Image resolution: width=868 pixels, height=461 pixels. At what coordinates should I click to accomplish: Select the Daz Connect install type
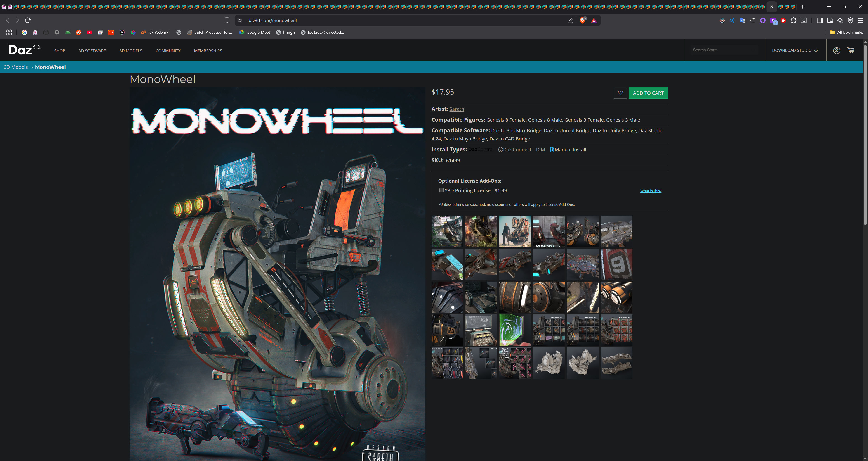[x=514, y=149]
